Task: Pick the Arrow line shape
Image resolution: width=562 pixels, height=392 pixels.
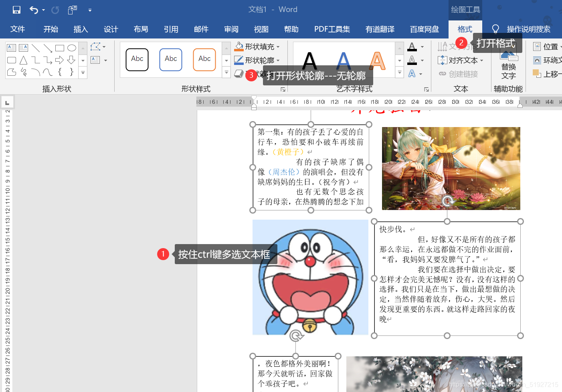Action: (x=48, y=48)
